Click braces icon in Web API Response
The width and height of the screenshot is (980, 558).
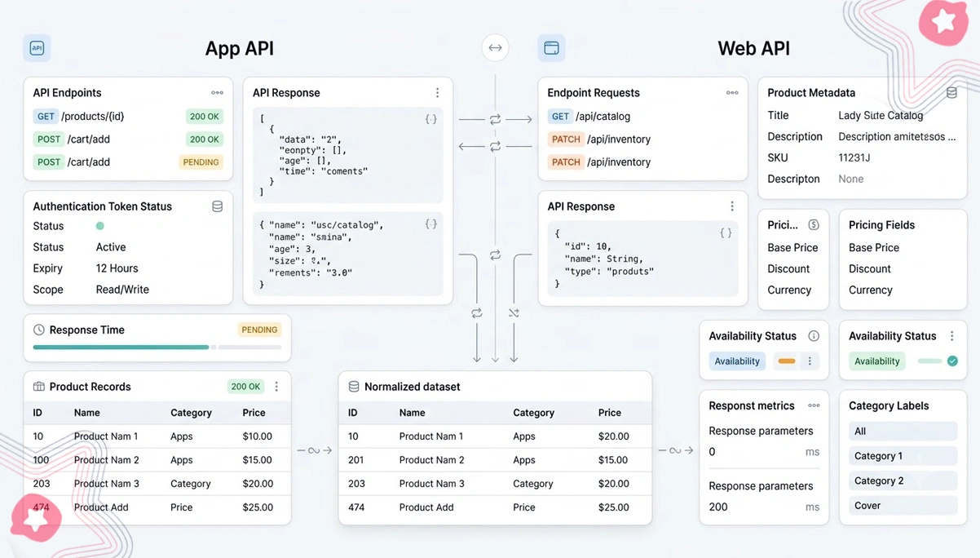[x=726, y=233]
